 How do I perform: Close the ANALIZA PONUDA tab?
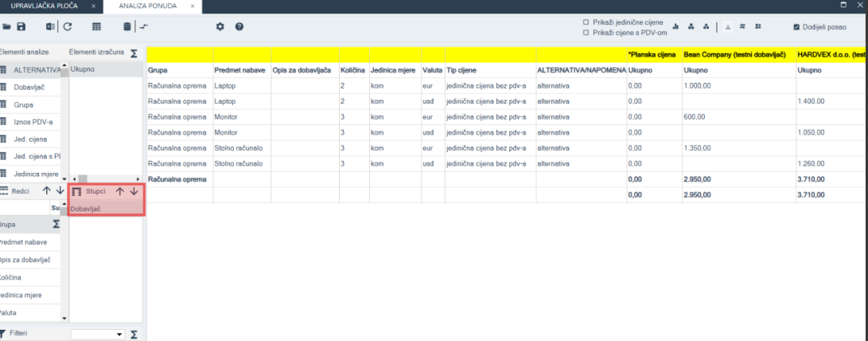click(193, 6)
